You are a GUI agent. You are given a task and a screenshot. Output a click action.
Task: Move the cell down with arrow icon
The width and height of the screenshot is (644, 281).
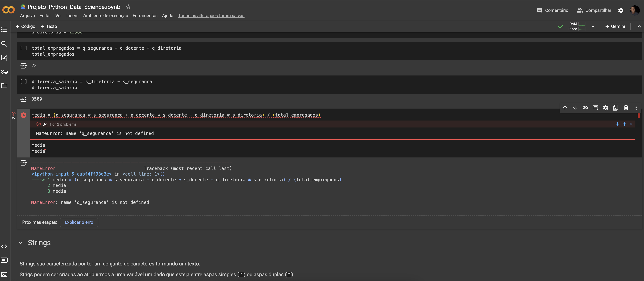point(575,108)
